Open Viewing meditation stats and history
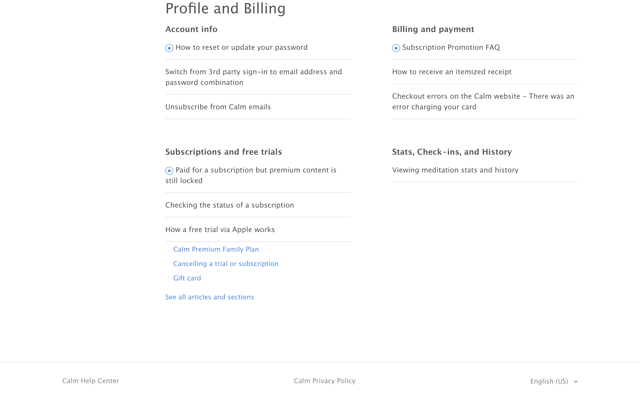Screen dimensions: 640x400 [x=455, y=170]
